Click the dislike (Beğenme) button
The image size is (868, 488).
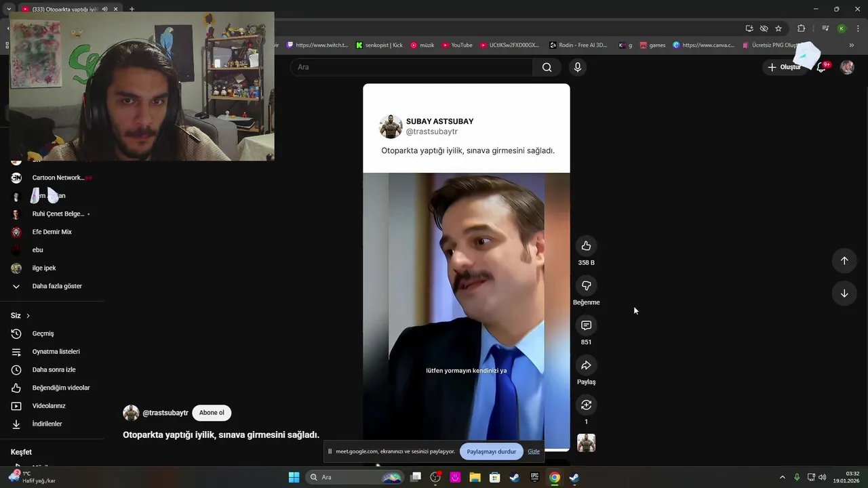click(x=586, y=285)
